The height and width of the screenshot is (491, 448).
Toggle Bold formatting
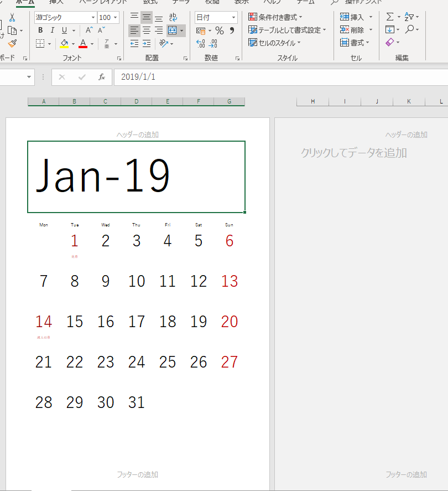pyautogui.click(x=40, y=30)
